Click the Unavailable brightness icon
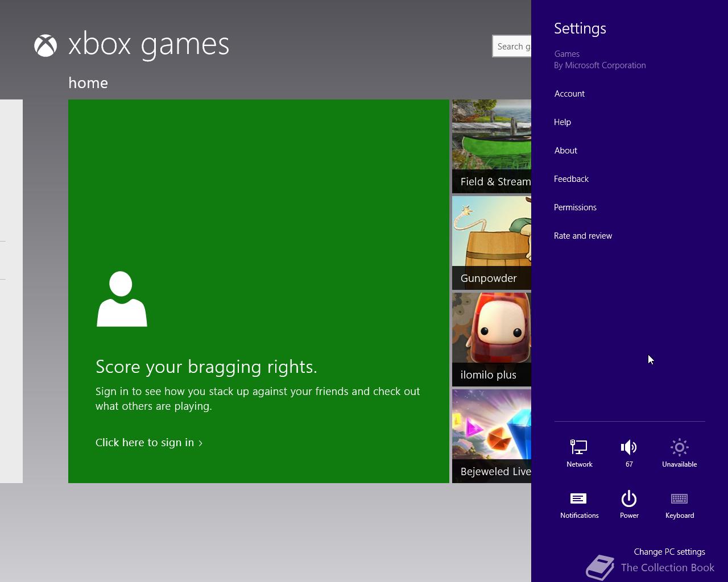This screenshot has height=582, width=728. tap(679, 453)
